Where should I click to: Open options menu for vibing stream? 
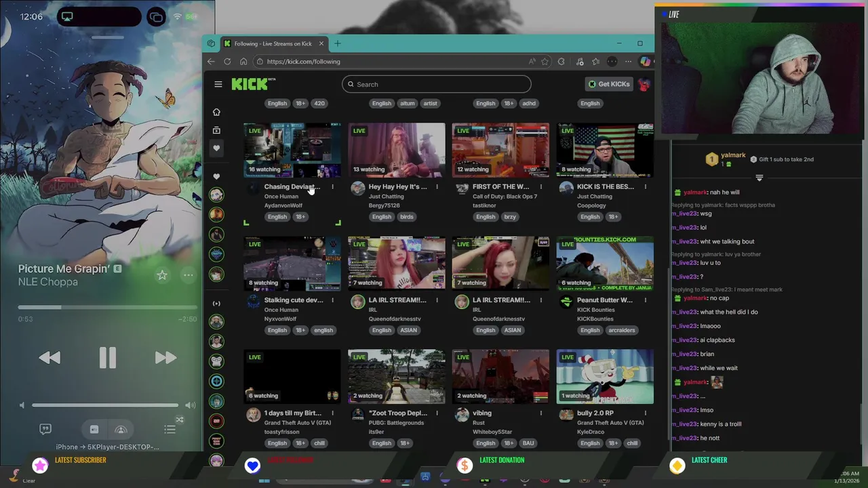point(541,413)
